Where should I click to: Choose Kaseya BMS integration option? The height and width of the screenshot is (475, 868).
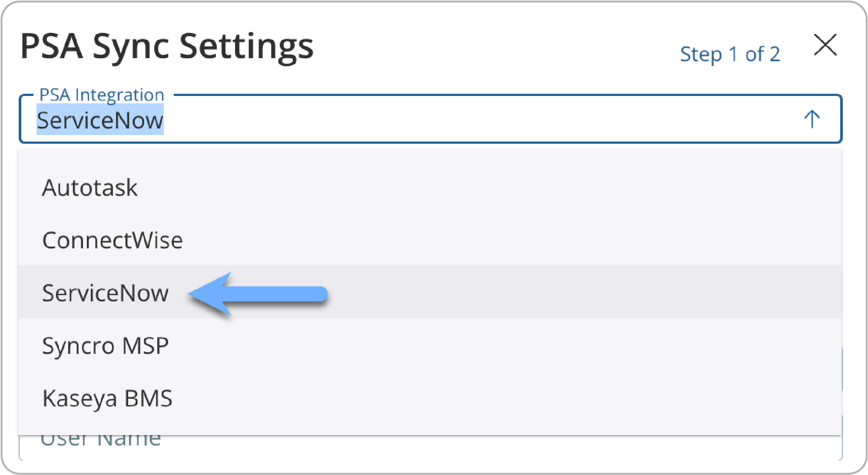(x=107, y=399)
